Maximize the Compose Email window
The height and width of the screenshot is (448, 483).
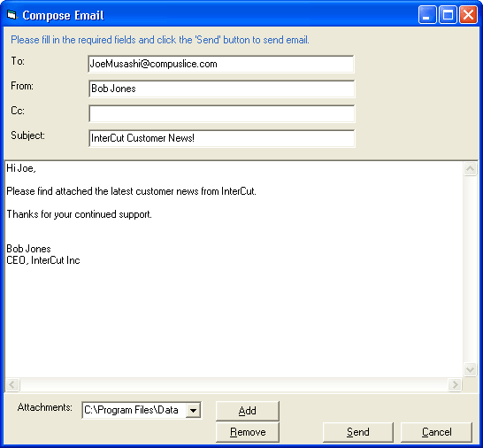pyautogui.click(x=448, y=14)
